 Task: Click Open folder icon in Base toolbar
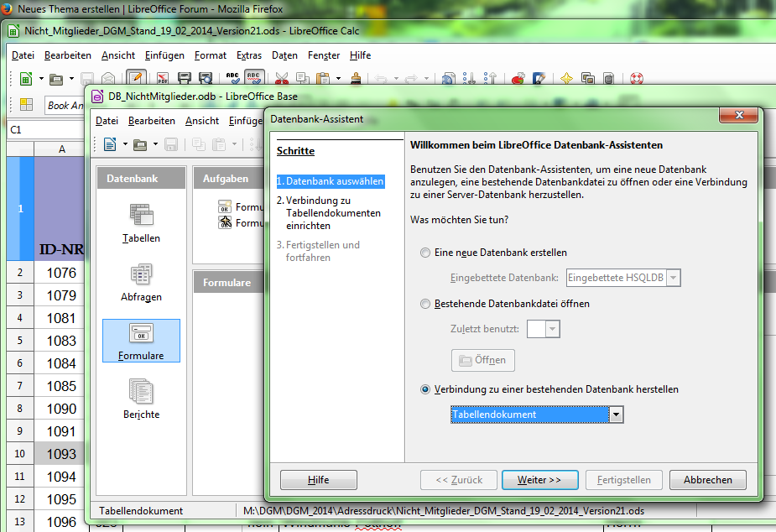point(140,144)
